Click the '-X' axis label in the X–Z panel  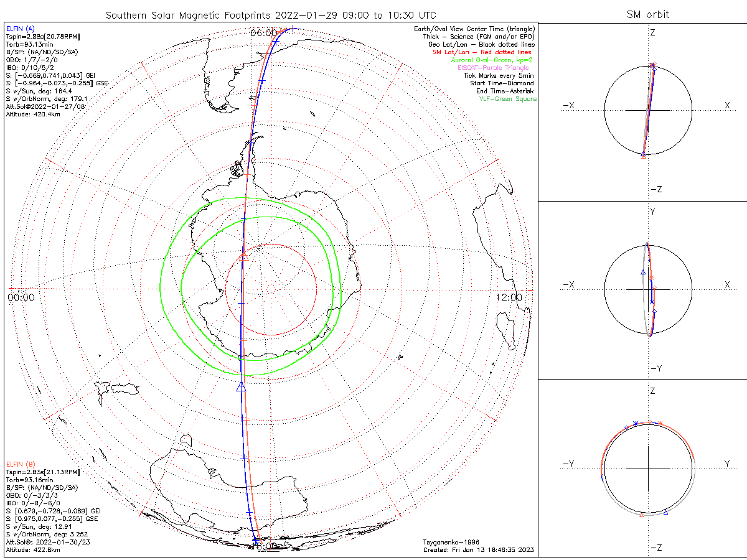coord(568,106)
